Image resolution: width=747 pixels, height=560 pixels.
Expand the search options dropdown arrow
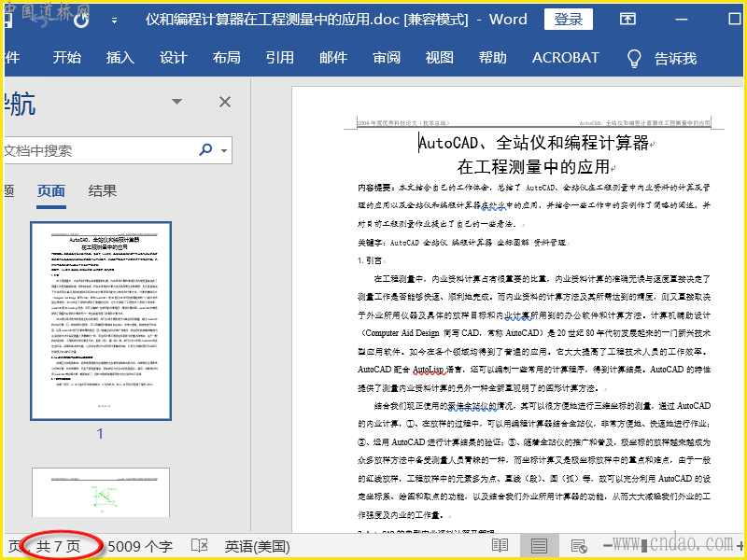[x=224, y=151]
